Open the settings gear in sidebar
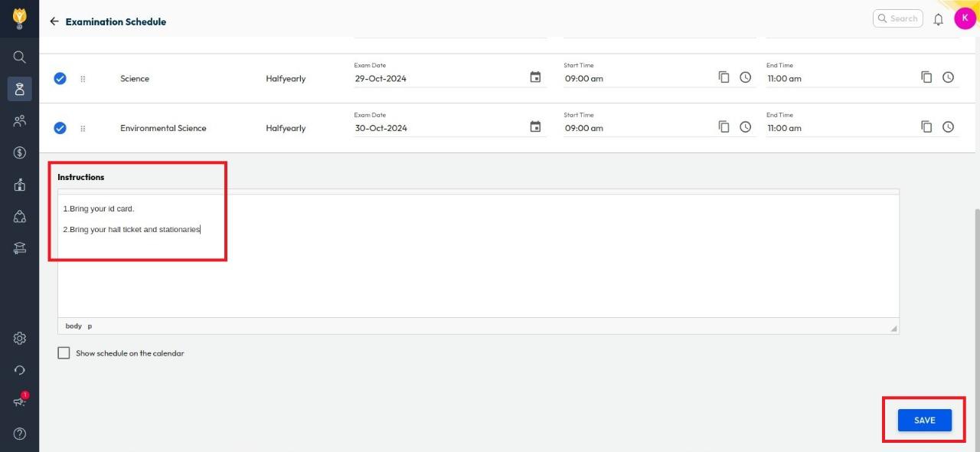The image size is (980, 452). point(20,339)
